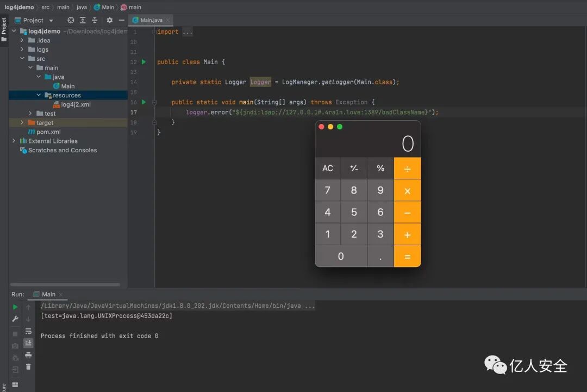
Task: Click the Print console output icon
Action: coord(28,355)
